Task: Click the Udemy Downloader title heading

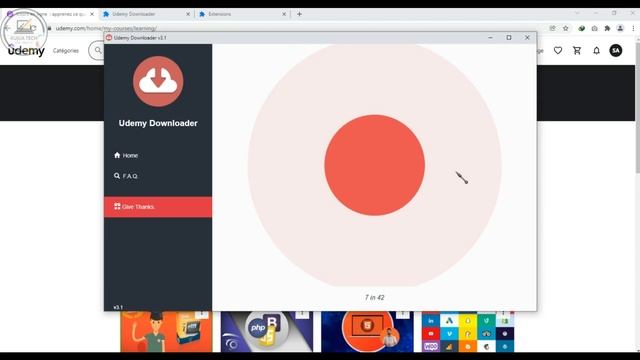Action: (x=158, y=123)
